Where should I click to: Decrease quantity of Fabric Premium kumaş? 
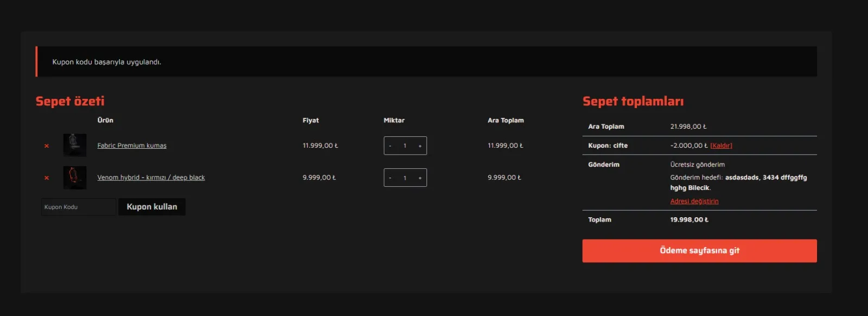390,146
